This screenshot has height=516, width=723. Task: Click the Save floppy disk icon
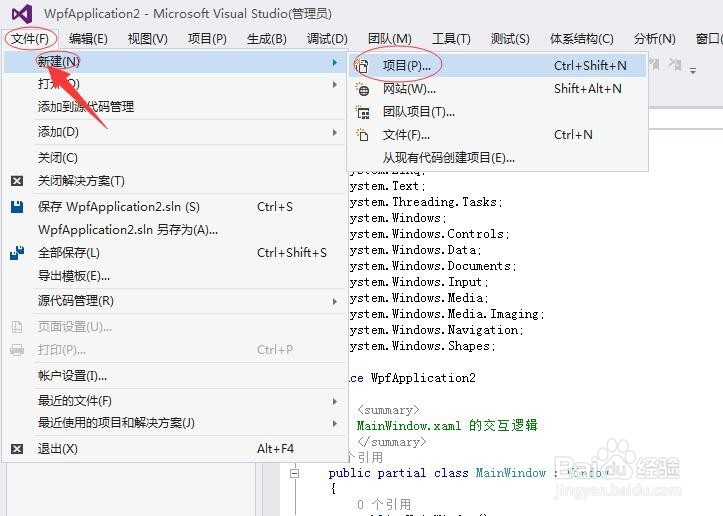pyautogui.click(x=17, y=207)
